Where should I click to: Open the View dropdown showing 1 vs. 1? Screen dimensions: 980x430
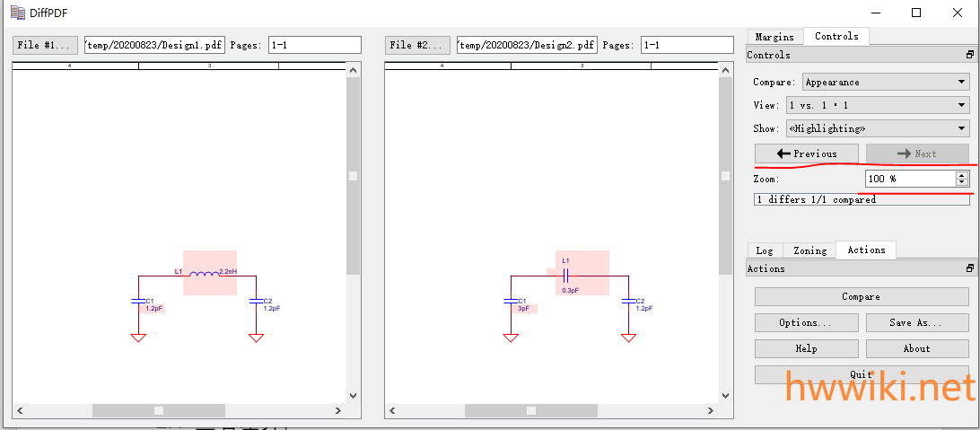878,105
